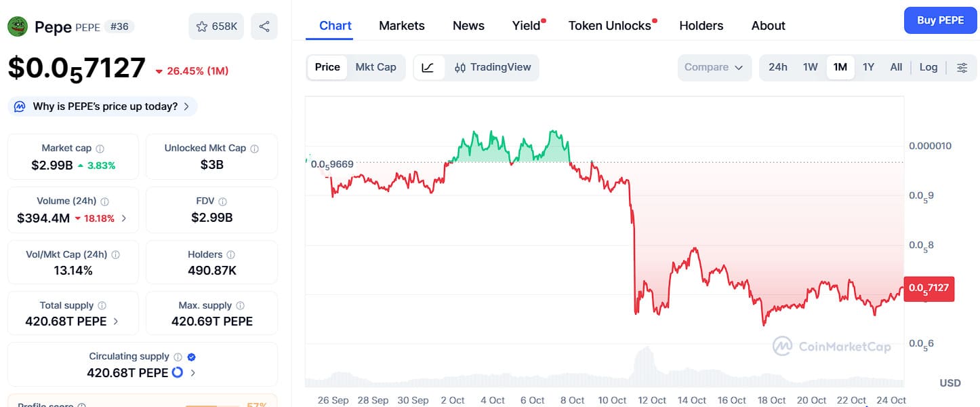The width and height of the screenshot is (980, 407).
Task: Select the line chart icon
Action: pos(428,67)
